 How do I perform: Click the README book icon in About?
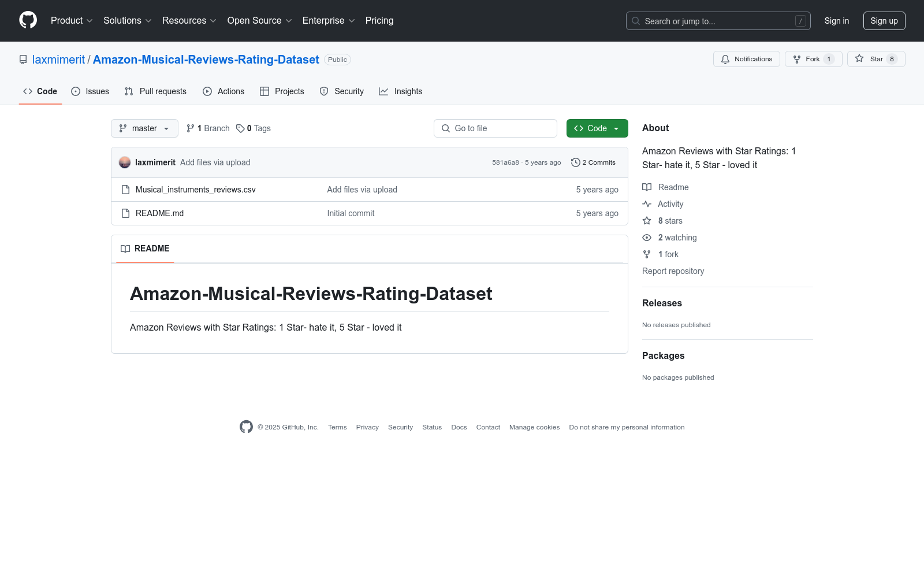pos(647,187)
